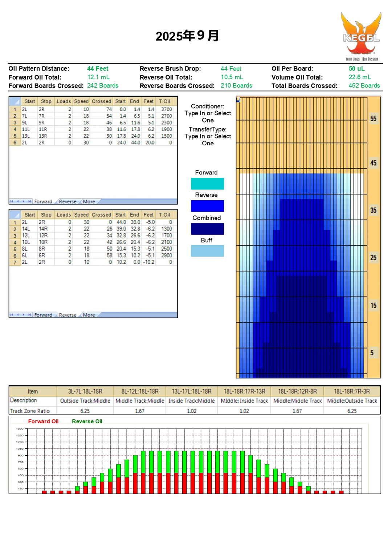
Task: Click the green Reverse Oil chart legend
Action: point(87,421)
